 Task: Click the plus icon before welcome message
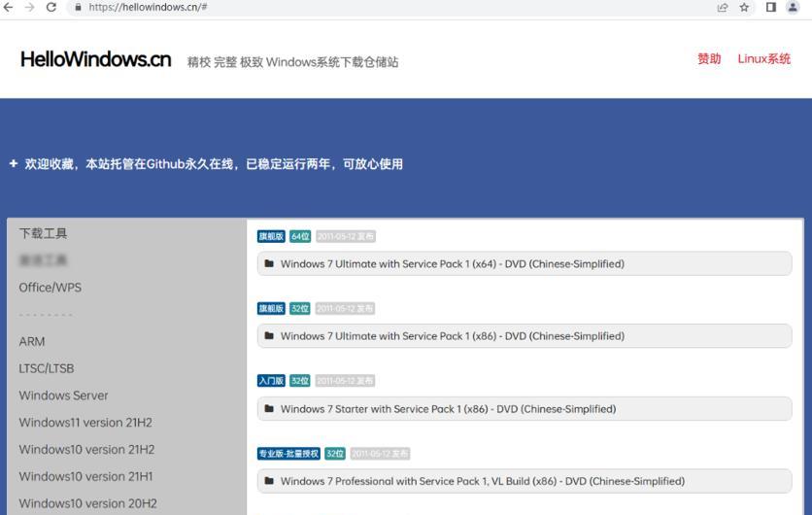14,163
